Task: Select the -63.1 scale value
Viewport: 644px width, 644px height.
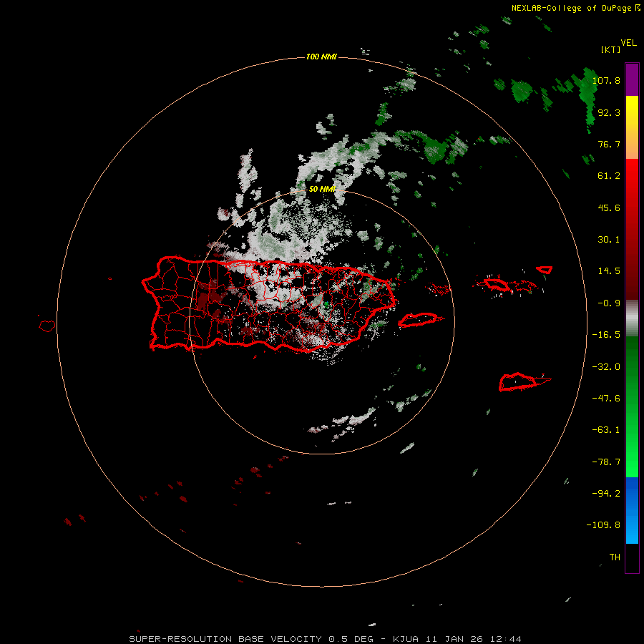Action: [x=606, y=430]
